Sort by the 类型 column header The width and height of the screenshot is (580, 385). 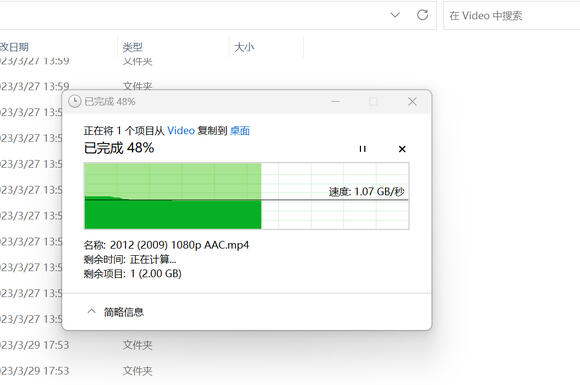coord(132,47)
